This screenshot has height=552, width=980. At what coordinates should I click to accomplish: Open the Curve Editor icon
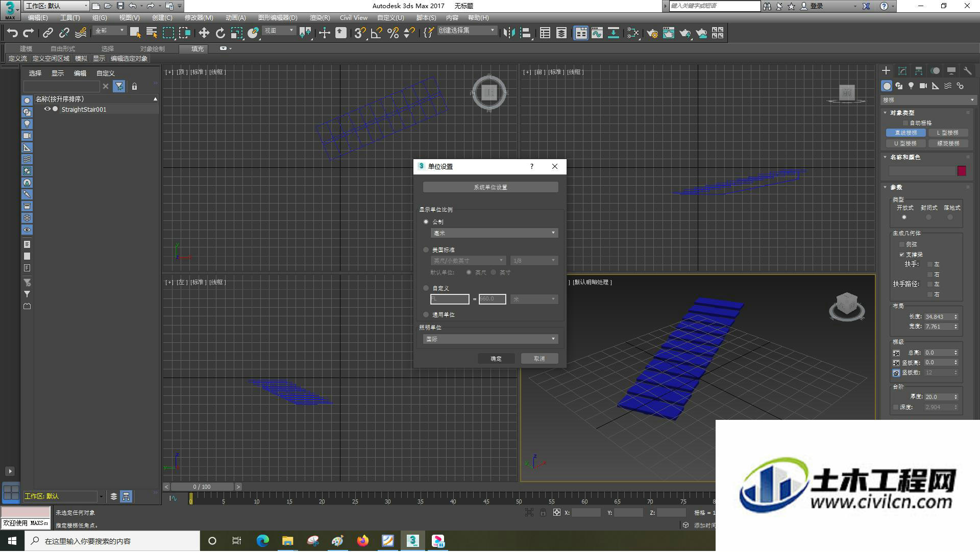tap(597, 33)
